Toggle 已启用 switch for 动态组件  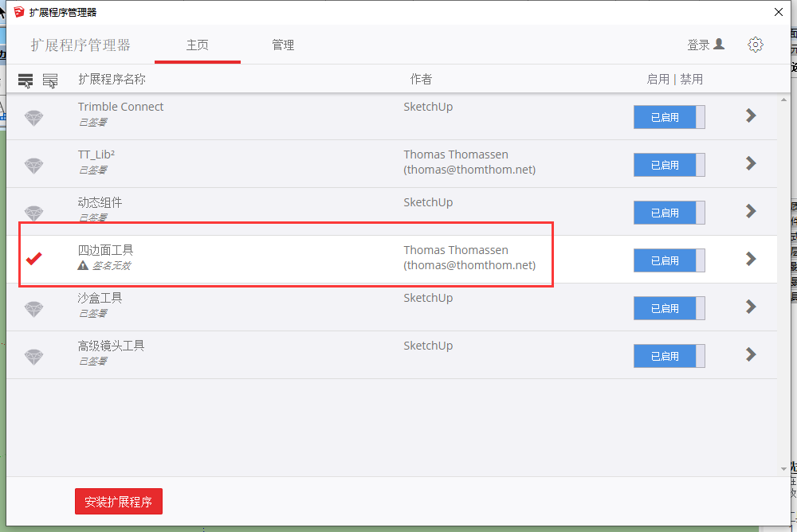point(669,213)
